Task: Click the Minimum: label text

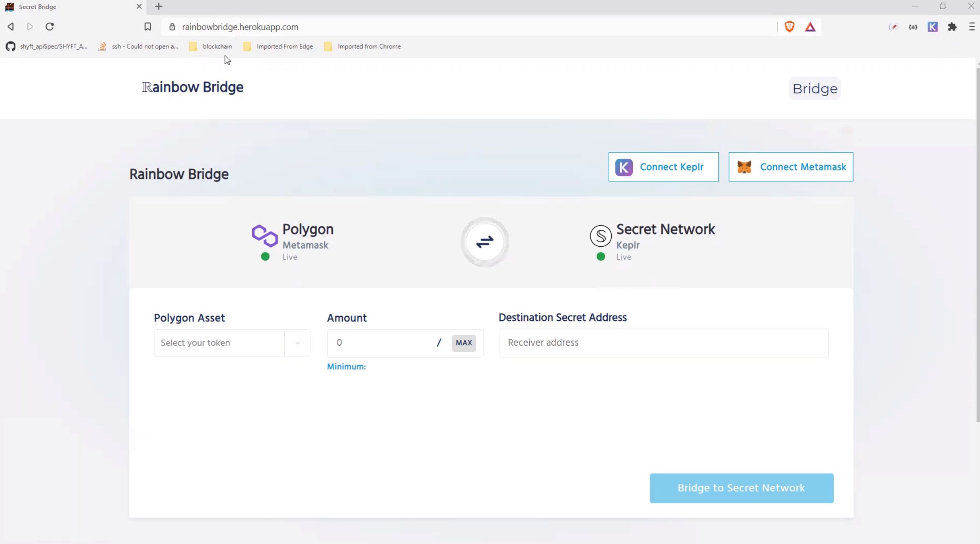Action: 346,366
